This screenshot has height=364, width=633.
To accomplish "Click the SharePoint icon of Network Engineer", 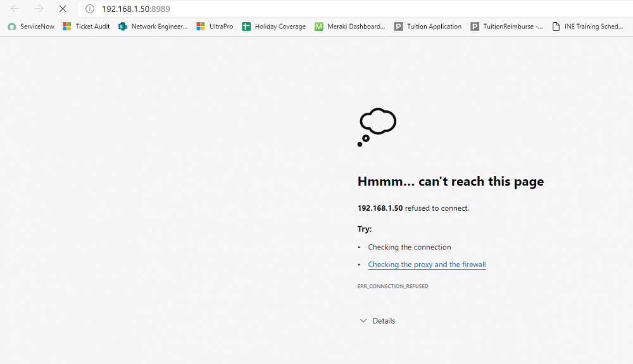I will coord(123,27).
